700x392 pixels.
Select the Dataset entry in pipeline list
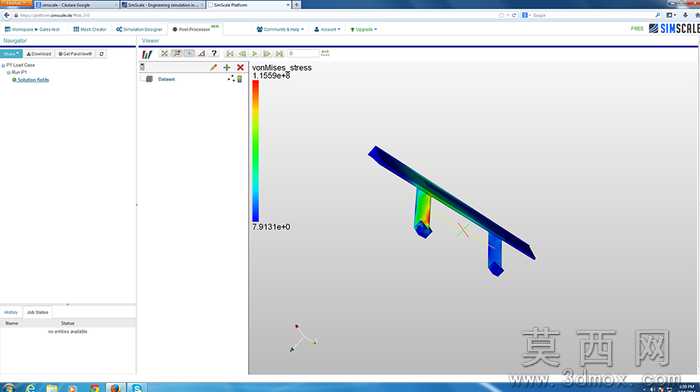click(166, 79)
